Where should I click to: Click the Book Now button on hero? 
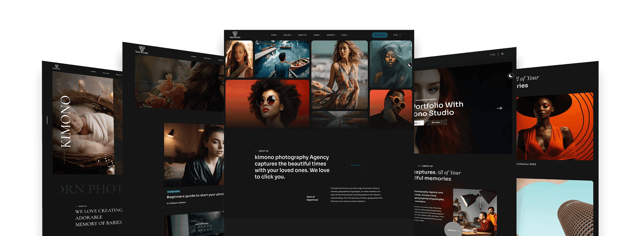[x=437, y=122]
